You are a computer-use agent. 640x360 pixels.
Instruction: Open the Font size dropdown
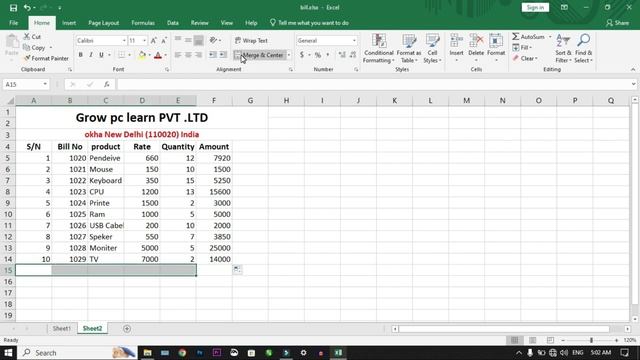(144, 41)
